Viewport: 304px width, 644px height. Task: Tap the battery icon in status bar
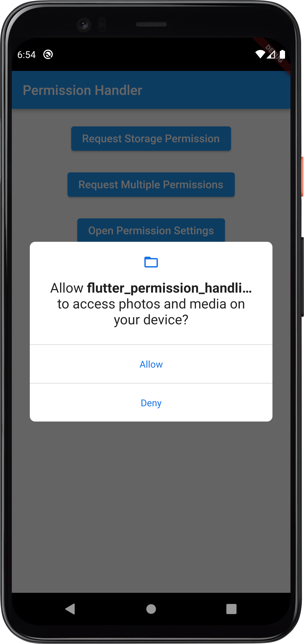coord(282,54)
